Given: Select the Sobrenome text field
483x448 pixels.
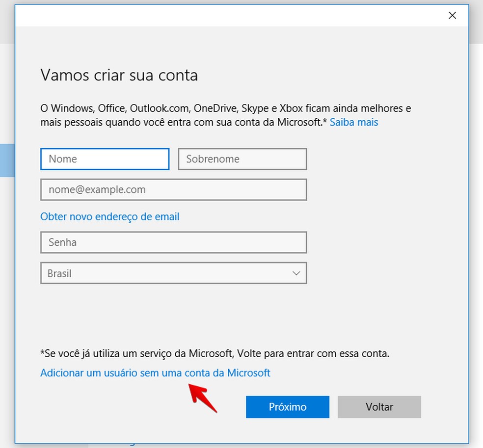Looking at the screenshot, I should pos(242,159).
